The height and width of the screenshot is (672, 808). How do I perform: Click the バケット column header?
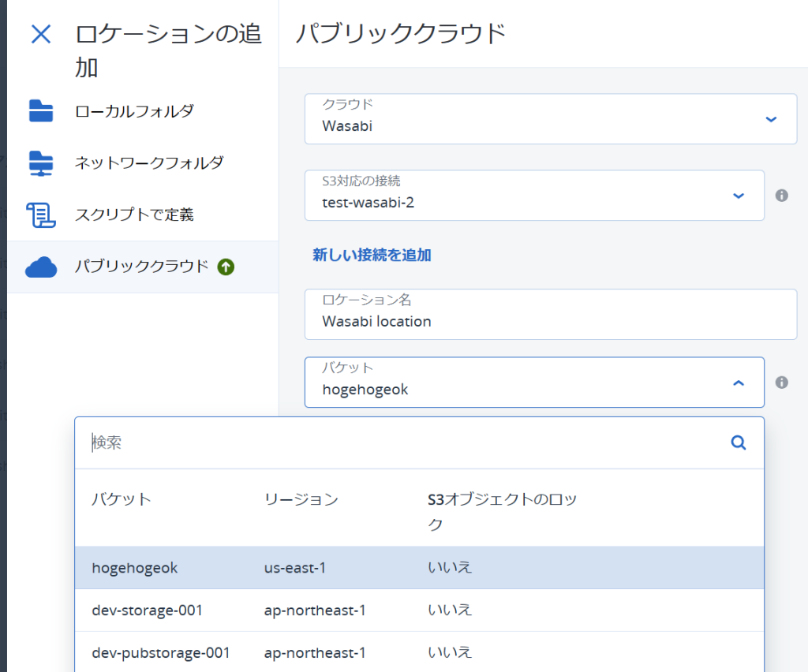(x=121, y=499)
